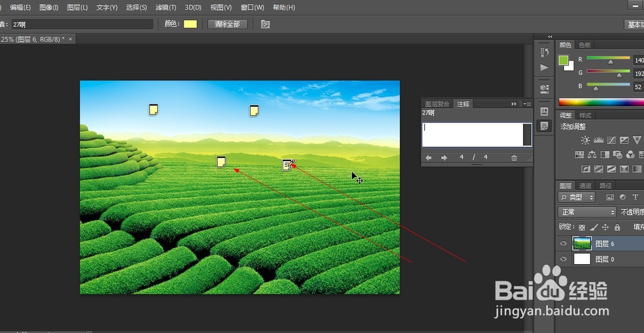Open the 正常 blend mode dropdown
Viewport: 644px width, 333px height.
[x=587, y=213]
